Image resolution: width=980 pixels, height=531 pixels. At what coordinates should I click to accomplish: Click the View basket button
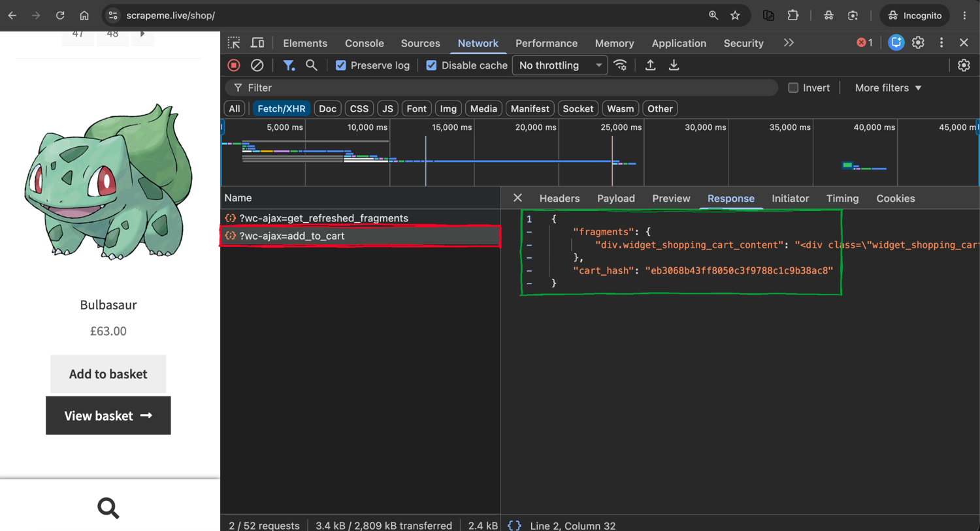(108, 415)
